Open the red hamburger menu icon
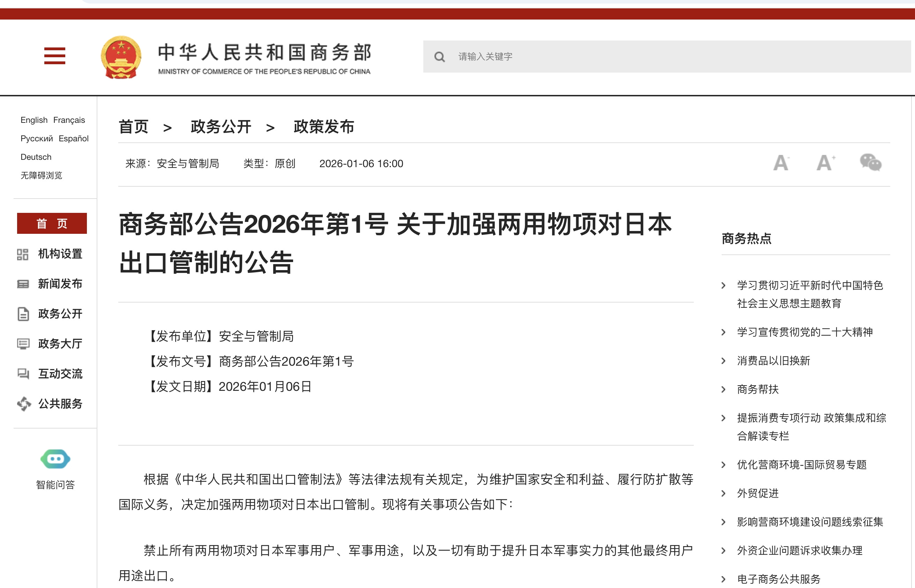Image resolution: width=915 pixels, height=588 pixels. [54, 56]
